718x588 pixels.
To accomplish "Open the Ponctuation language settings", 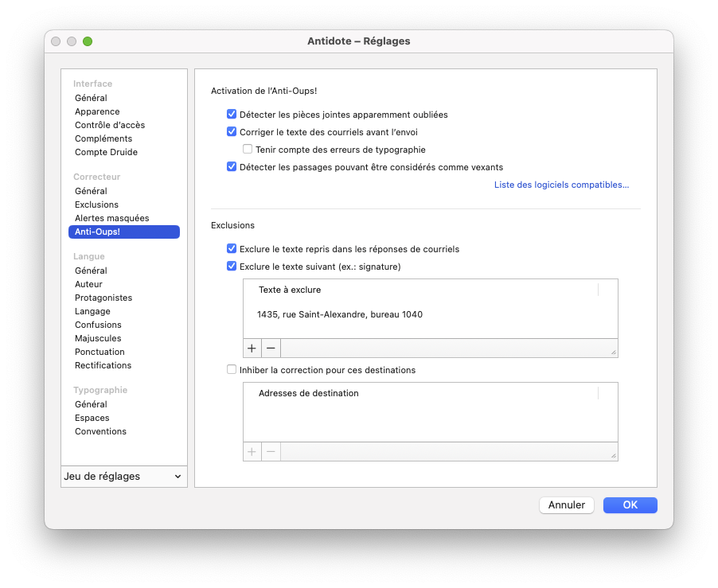I will coord(100,352).
